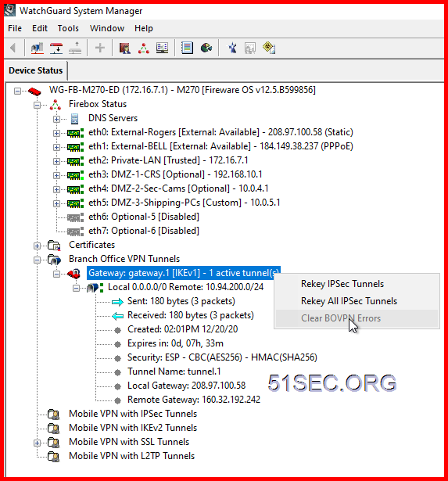Click the Connect to Device toolbar icon

click(x=56, y=48)
